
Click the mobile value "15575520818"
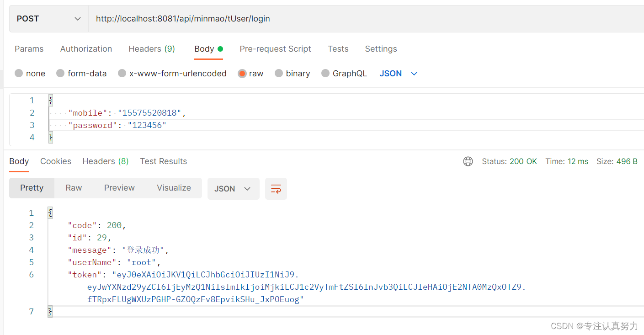[x=150, y=113]
